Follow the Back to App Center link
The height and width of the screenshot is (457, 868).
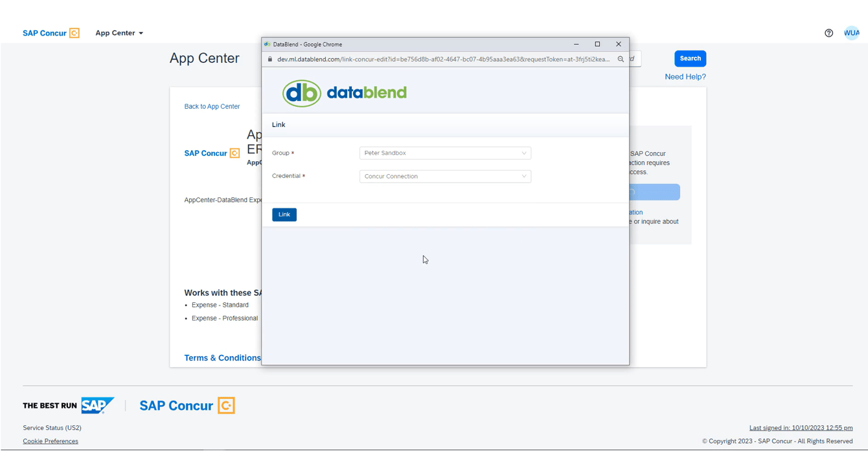tap(212, 106)
